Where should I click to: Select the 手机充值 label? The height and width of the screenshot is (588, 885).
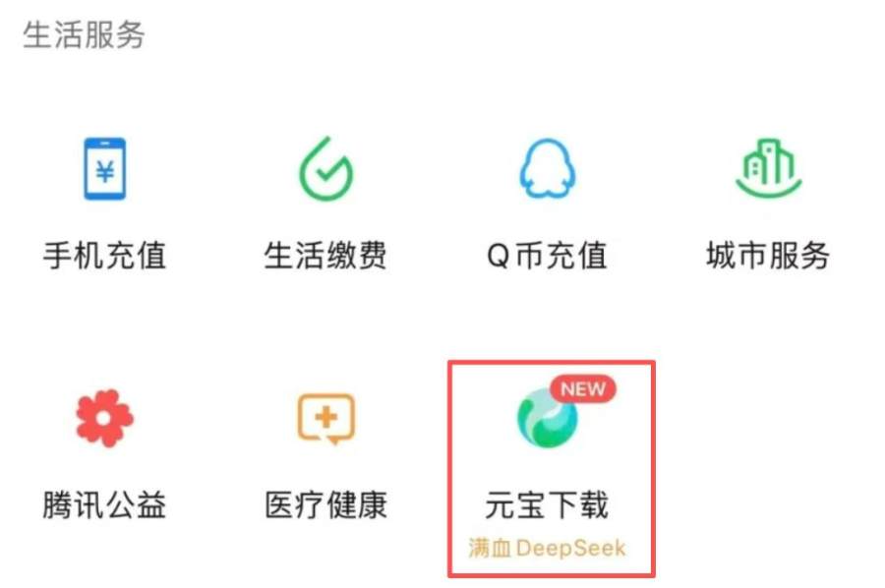[104, 255]
